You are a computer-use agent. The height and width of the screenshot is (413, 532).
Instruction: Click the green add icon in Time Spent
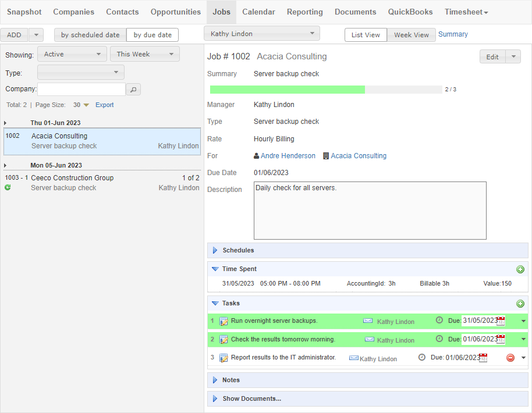click(520, 269)
